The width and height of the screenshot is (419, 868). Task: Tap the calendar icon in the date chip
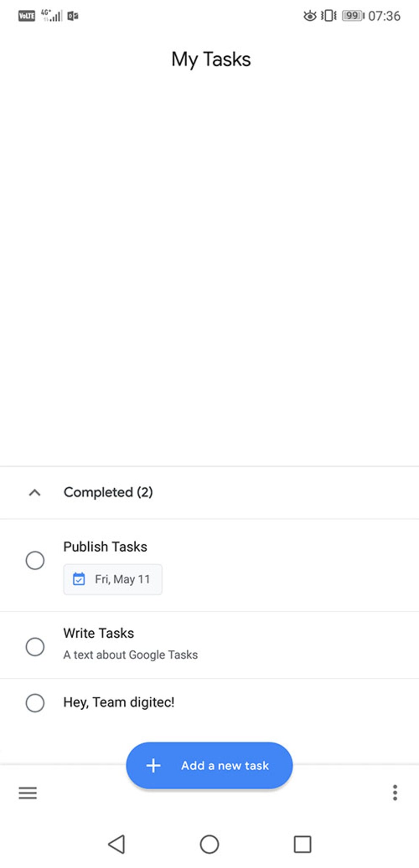point(79,579)
